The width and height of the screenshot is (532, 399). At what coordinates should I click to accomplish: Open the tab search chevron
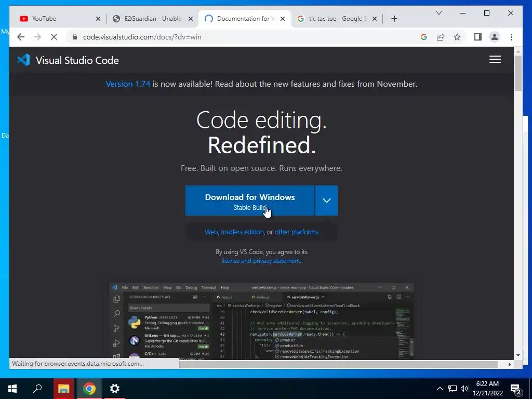pyautogui.click(x=438, y=13)
